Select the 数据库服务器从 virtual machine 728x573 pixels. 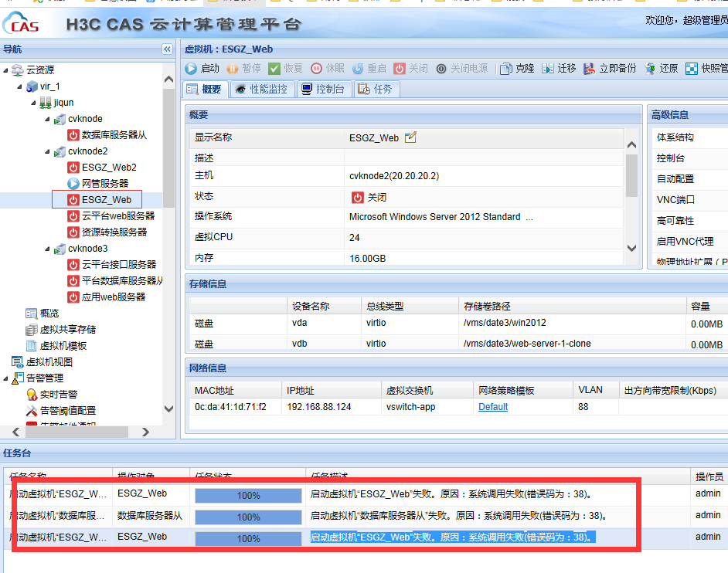point(107,135)
